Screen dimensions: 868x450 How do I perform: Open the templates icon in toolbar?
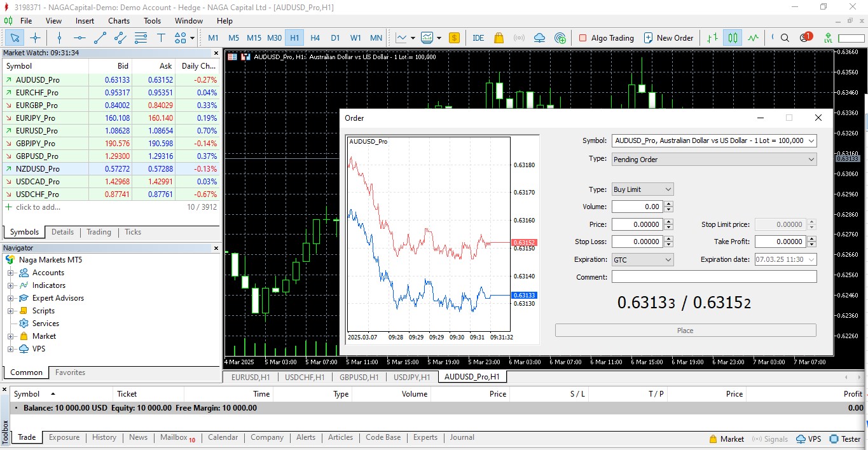tap(427, 38)
